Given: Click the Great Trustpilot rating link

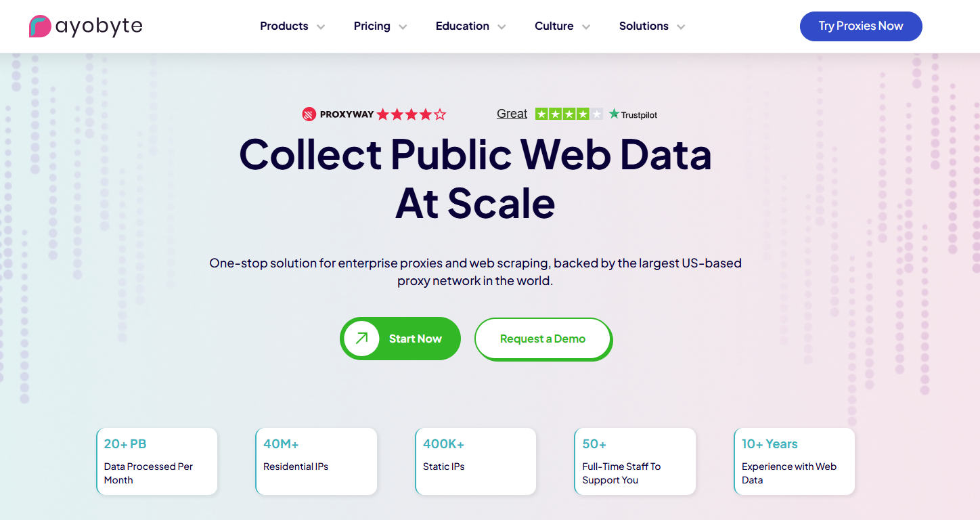Looking at the screenshot, I should click(512, 114).
